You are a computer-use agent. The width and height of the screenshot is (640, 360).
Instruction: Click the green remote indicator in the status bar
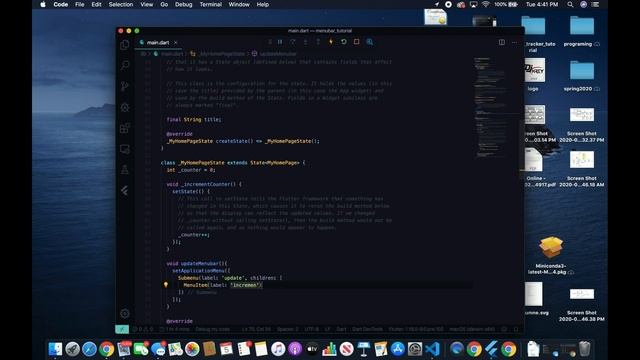tap(122, 329)
